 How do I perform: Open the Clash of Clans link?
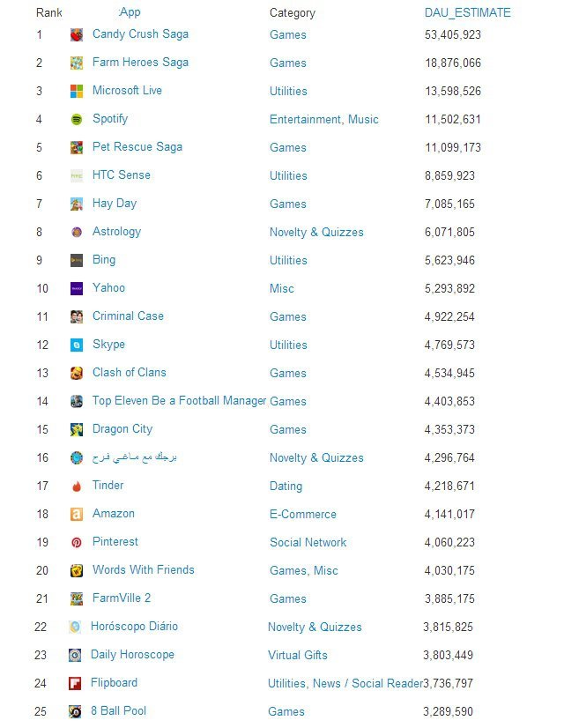tap(129, 372)
